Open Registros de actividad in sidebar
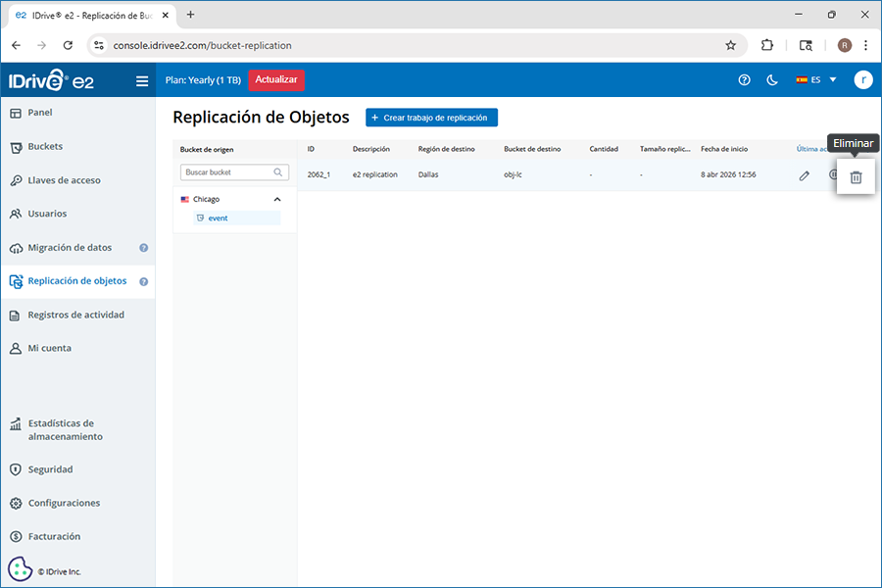 75,315
